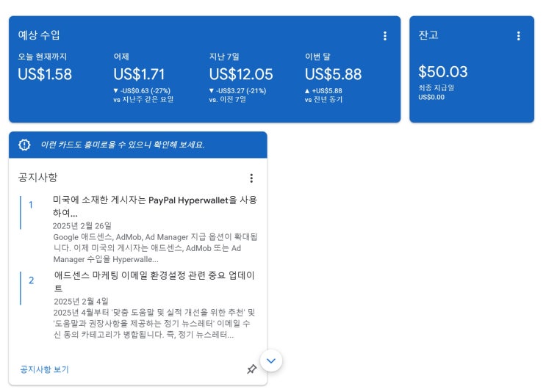Click the 이런 카드도 흥미로울 수 있으니 banner text
This screenshot has height=392, width=546.
point(122,145)
